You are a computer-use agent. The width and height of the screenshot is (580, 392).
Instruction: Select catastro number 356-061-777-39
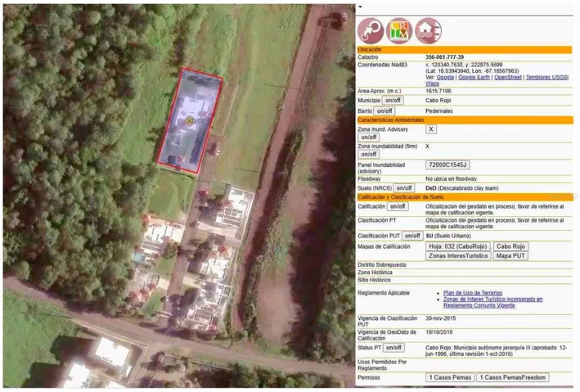click(x=444, y=57)
